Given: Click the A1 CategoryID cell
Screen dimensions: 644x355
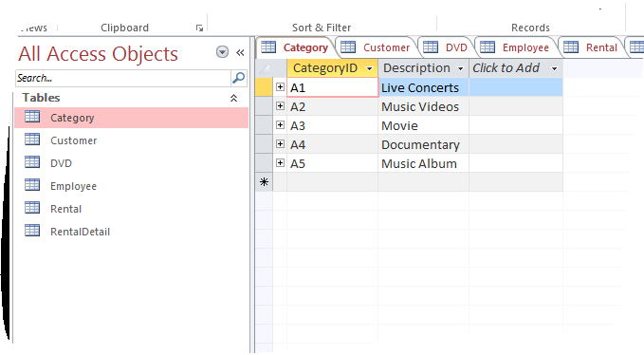Looking at the screenshot, I should (x=333, y=87).
